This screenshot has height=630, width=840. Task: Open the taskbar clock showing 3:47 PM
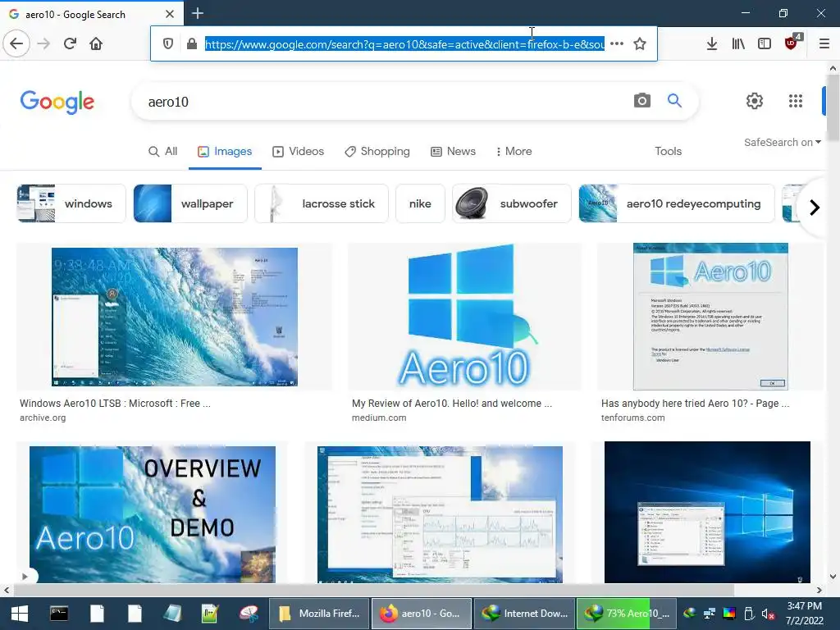pyautogui.click(x=804, y=614)
